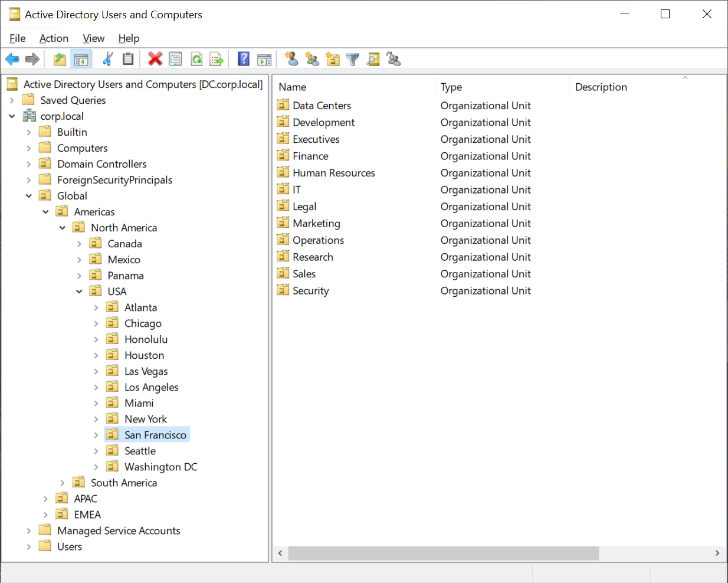Click the Back navigation arrow

tap(12, 59)
